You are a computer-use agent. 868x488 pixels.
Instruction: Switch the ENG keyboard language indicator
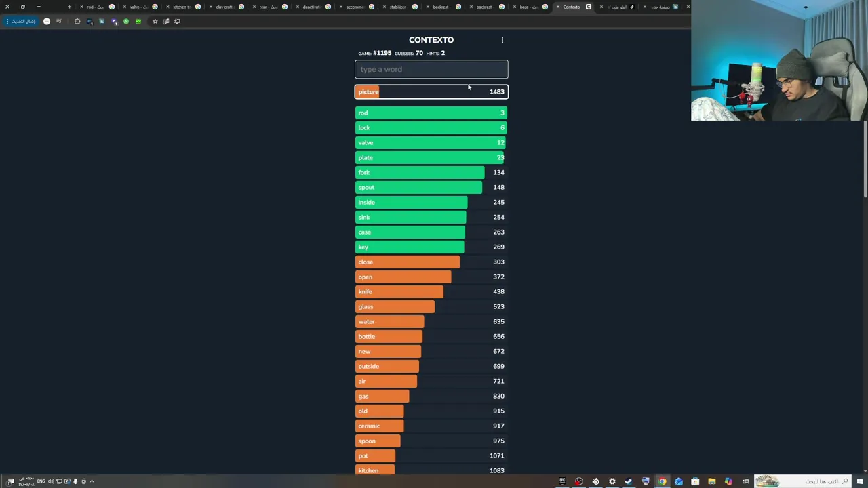click(x=41, y=481)
